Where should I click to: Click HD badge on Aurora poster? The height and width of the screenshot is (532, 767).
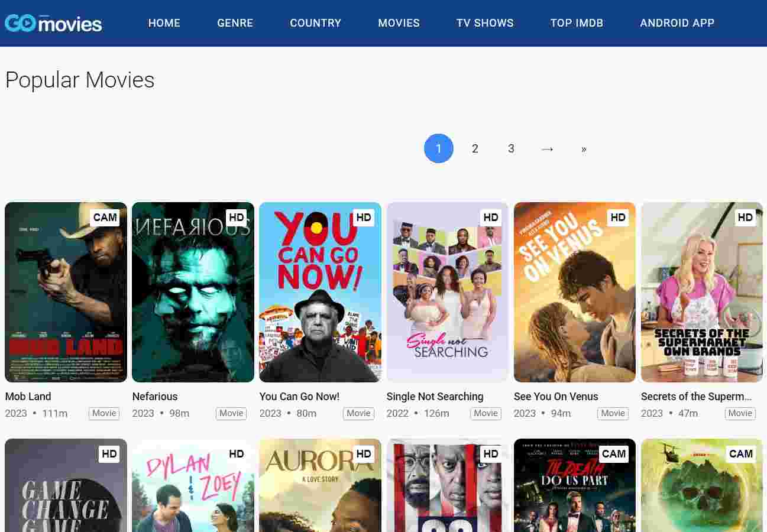click(364, 454)
